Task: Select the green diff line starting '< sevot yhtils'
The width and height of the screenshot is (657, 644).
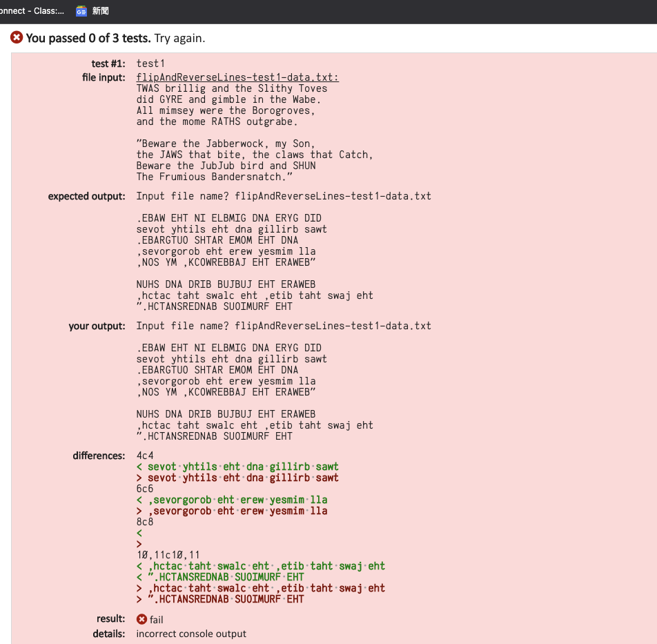Action: click(x=239, y=467)
